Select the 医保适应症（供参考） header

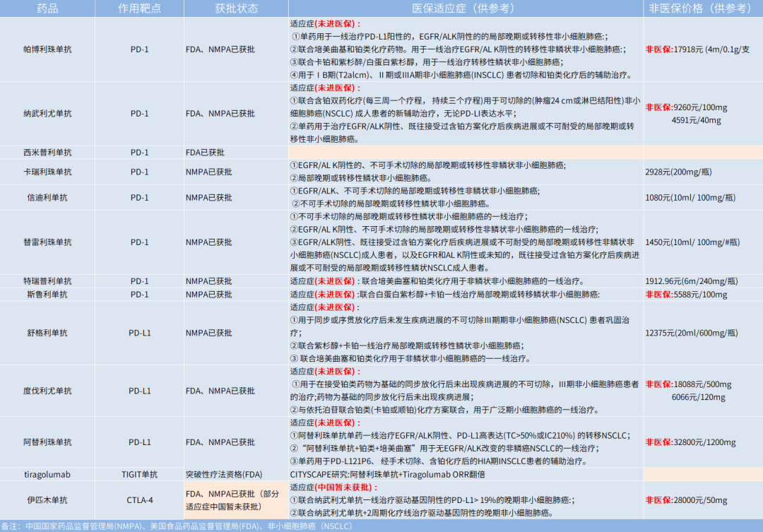[x=466, y=8]
